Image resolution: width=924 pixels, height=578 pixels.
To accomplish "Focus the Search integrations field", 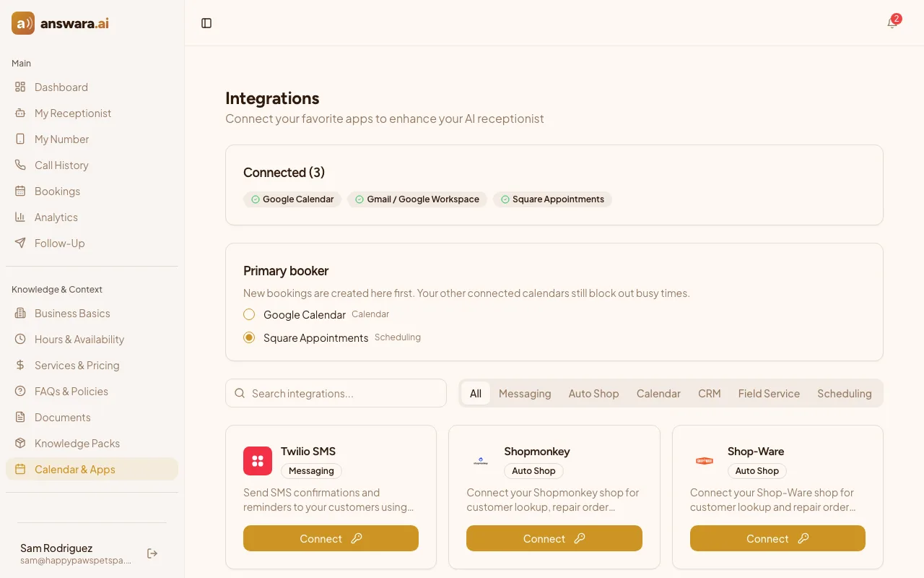I will point(336,393).
